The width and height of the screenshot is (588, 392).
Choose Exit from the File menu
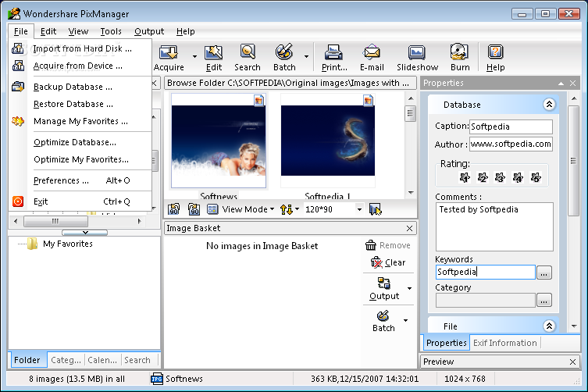click(80, 201)
